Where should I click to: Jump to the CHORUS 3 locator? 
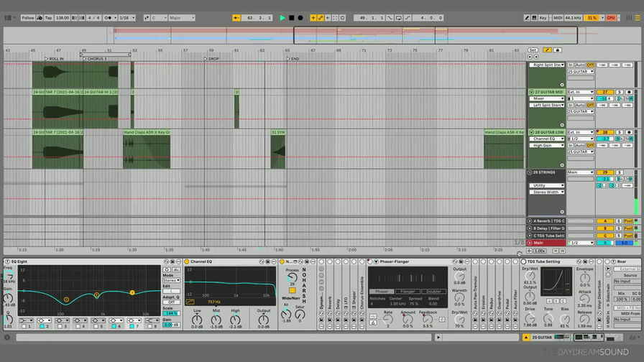pyautogui.click(x=94, y=59)
